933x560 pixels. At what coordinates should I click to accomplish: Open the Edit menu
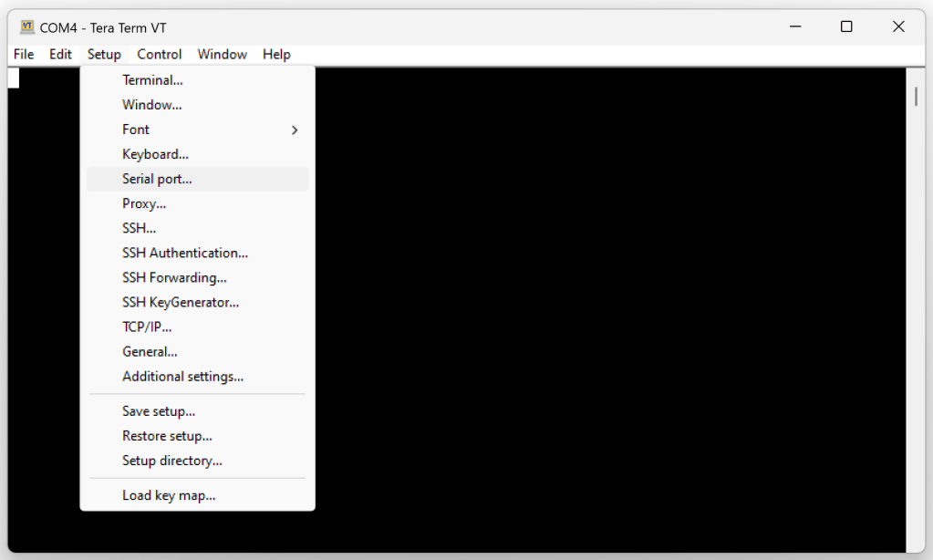tap(60, 55)
